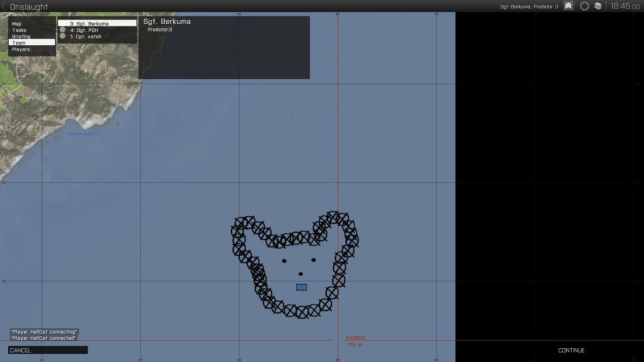Click an X marker at the ring's bottom
The image size is (644, 362).
click(302, 312)
